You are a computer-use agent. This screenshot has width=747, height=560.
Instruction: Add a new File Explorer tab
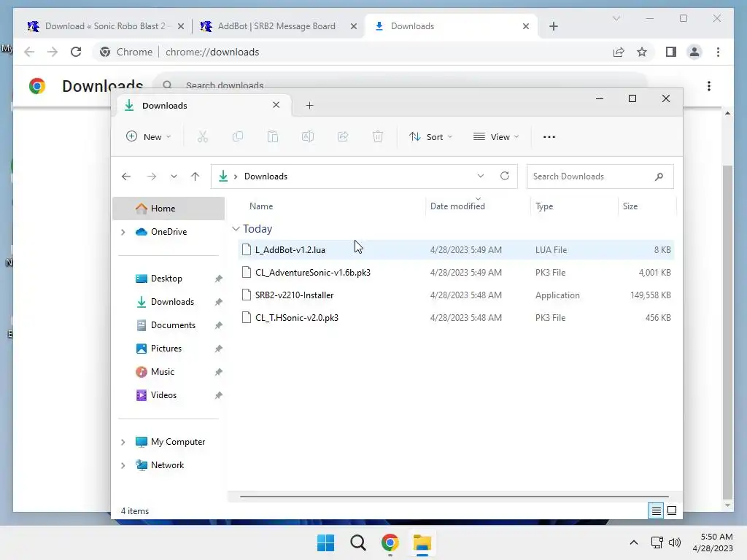point(309,105)
